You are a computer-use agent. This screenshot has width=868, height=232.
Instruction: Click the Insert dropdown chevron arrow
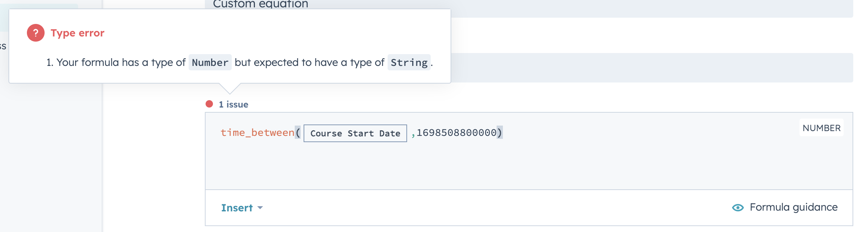(x=260, y=208)
